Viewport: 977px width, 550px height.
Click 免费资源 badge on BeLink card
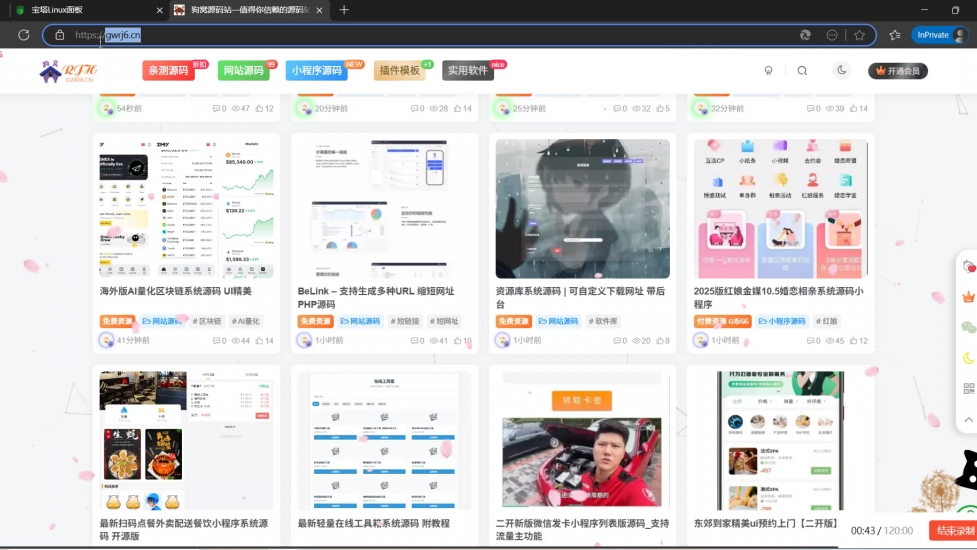click(315, 321)
